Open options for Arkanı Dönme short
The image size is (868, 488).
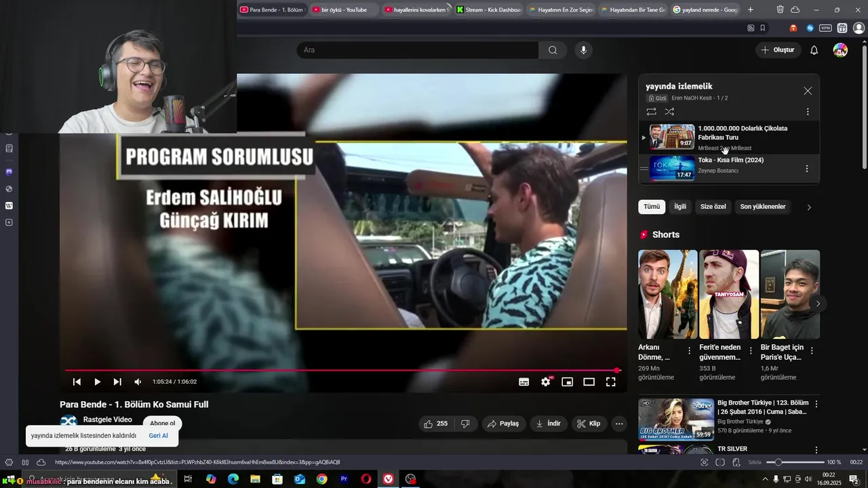click(x=690, y=351)
